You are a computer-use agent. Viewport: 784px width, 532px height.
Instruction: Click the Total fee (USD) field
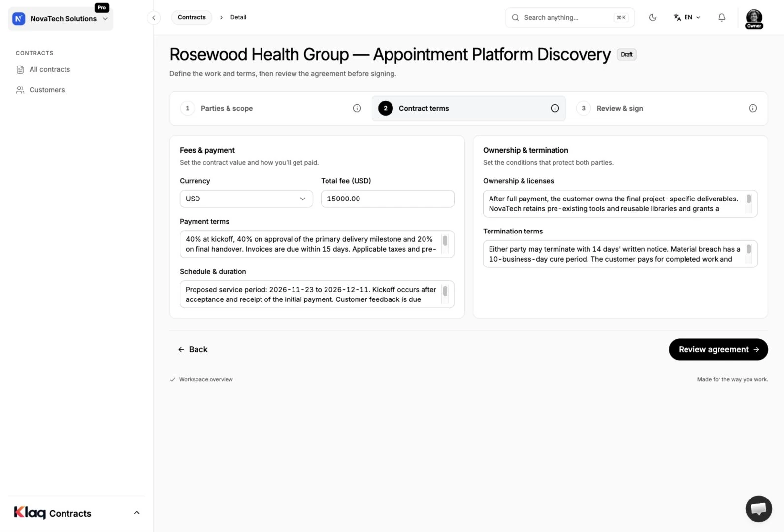click(x=388, y=199)
